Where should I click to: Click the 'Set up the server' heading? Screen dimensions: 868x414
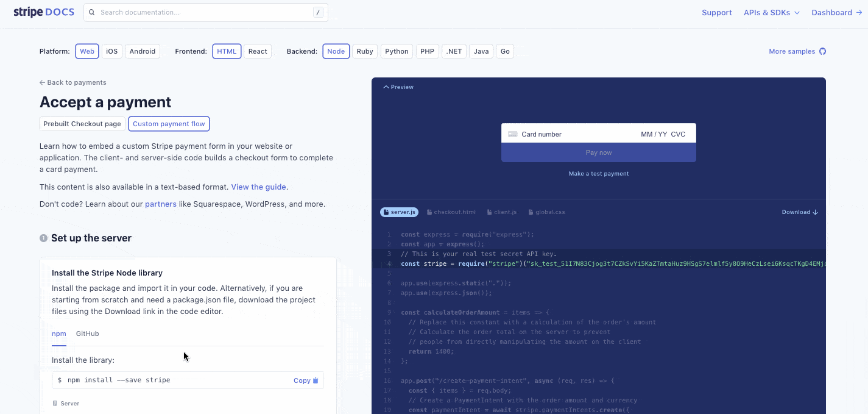[91, 238]
